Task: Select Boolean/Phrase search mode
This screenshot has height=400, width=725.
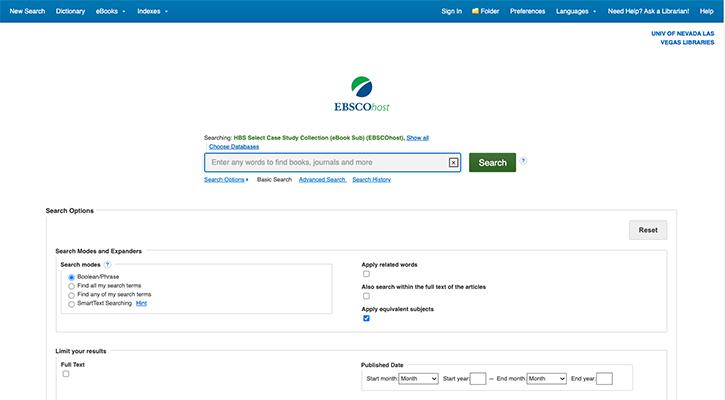Action: pos(71,277)
